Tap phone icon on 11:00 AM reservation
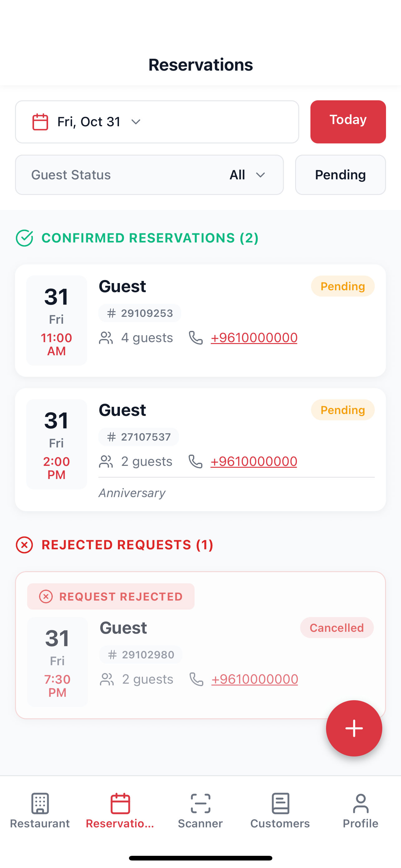The width and height of the screenshot is (401, 868). point(196,338)
